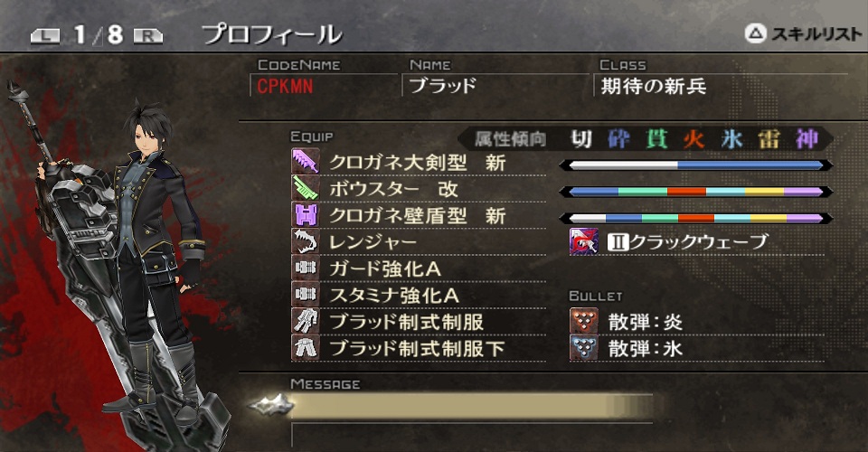Click the レンジャー control unit icon
This screenshot has width=868, height=452.
306,241
